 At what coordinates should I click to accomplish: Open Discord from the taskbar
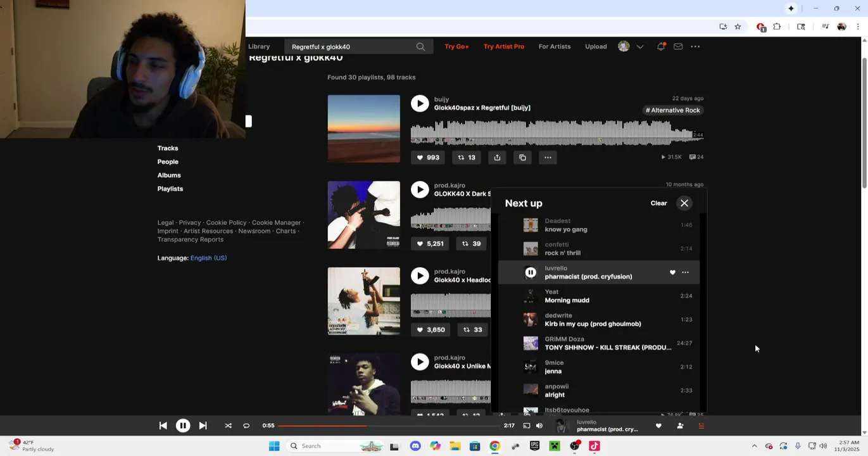(x=415, y=446)
